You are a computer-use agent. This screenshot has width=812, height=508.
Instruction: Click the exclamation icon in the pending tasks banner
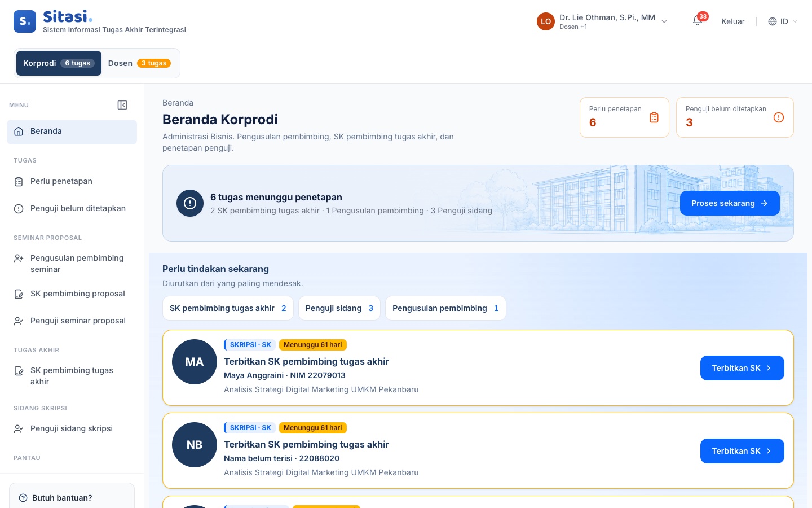[190, 203]
